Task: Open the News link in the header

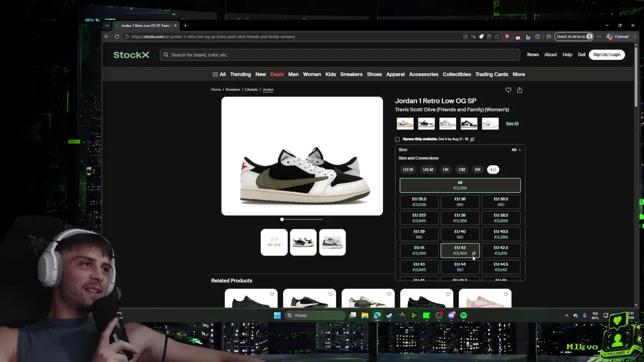Action: 533,55
